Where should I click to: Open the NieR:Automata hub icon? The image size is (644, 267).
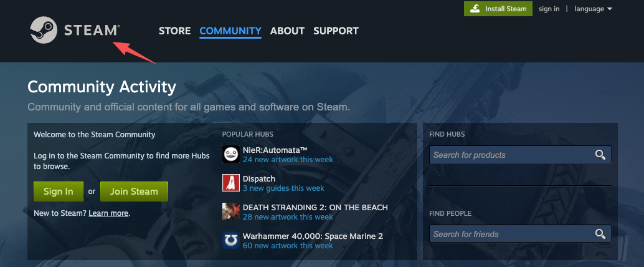pyautogui.click(x=231, y=154)
